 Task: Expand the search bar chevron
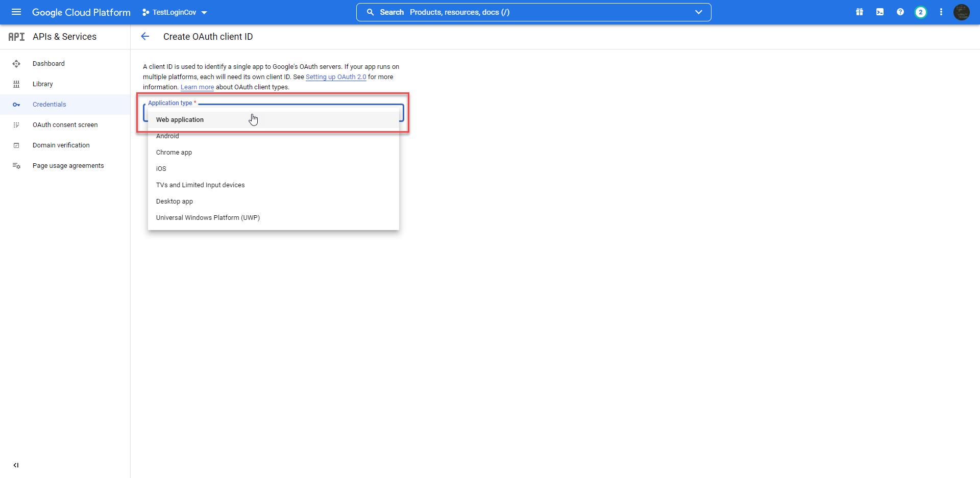(x=699, y=12)
